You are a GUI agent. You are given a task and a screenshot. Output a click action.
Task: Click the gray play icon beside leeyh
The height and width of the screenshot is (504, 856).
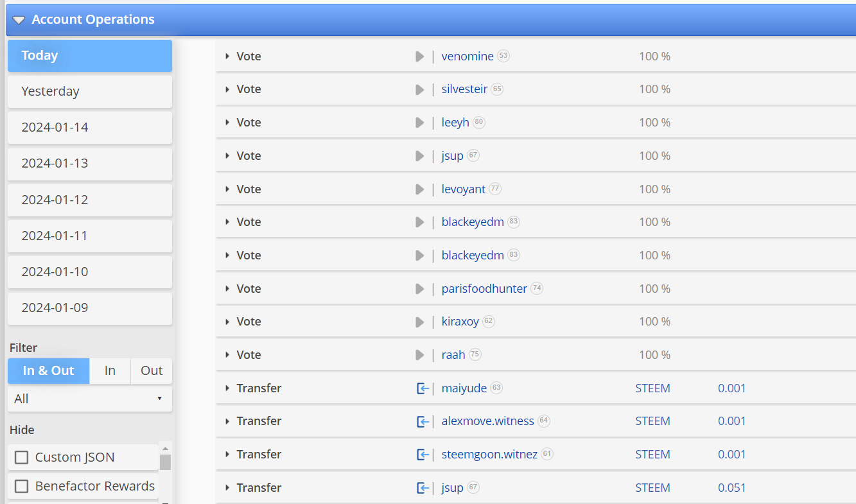[420, 123]
